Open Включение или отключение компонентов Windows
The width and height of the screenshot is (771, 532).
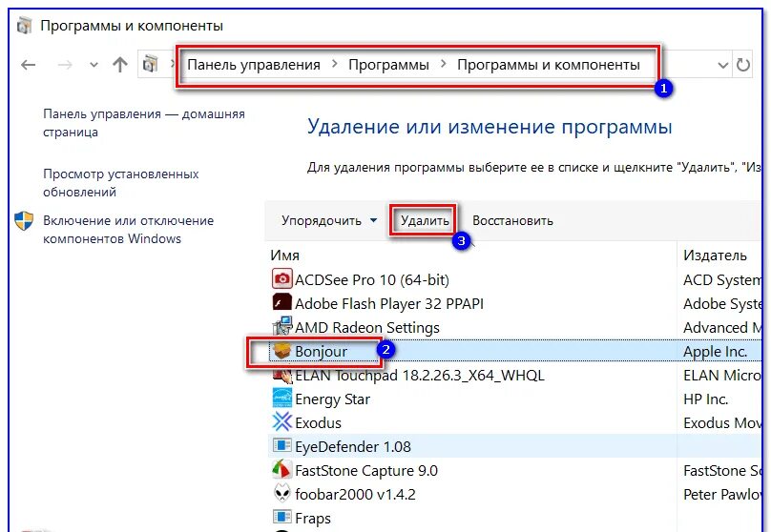[128, 230]
